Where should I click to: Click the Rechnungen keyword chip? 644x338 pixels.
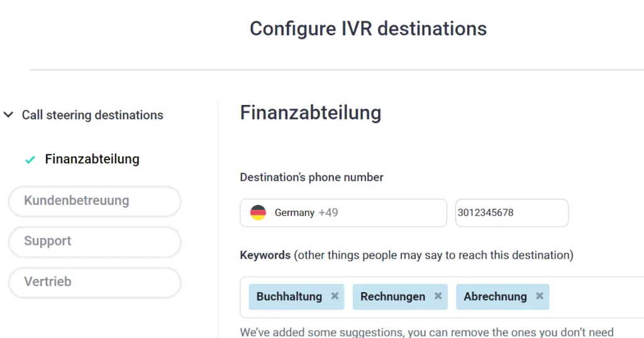[x=392, y=296]
